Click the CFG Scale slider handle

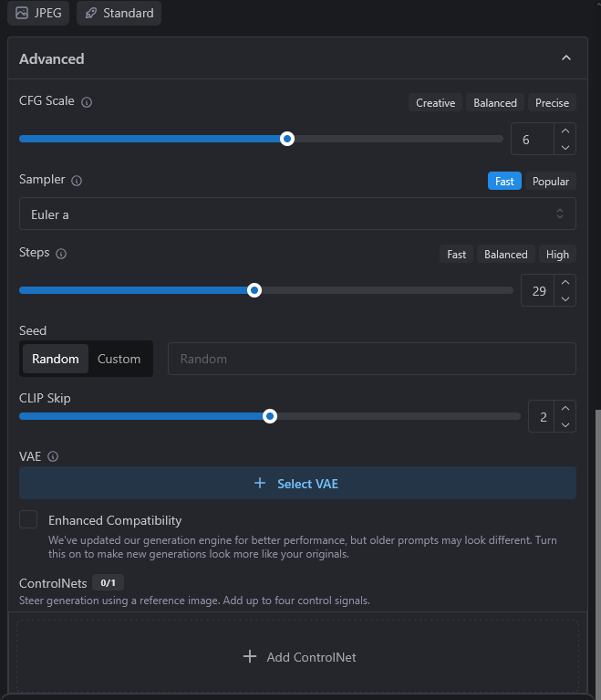click(287, 139)
